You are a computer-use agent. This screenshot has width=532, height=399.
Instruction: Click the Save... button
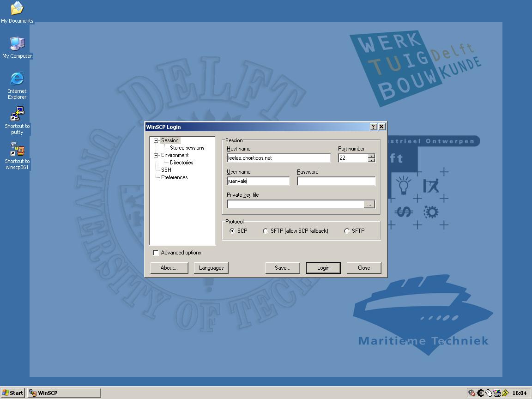tap(283, 268)
